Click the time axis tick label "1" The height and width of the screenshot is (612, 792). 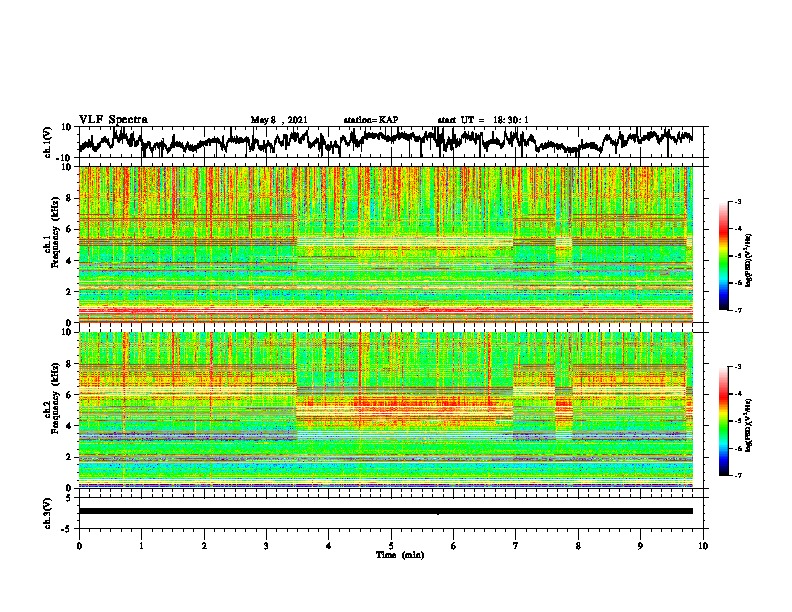click(141, 546)
